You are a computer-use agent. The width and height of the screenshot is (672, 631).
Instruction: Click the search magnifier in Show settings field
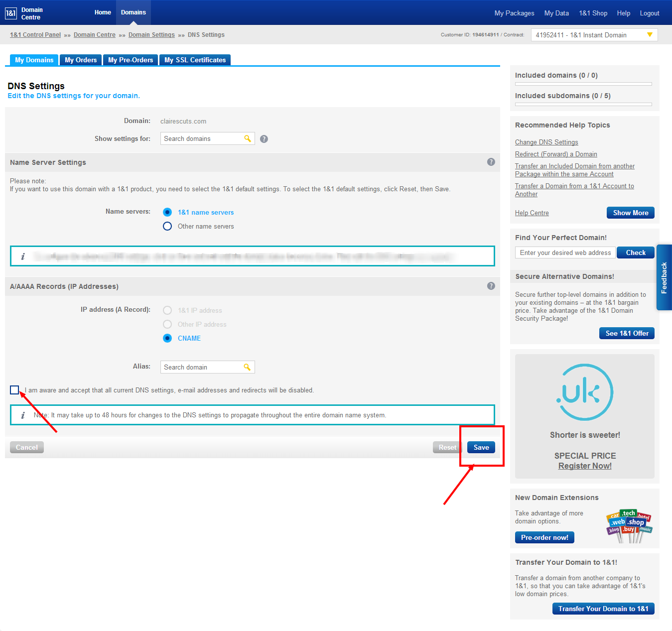pyautogui.click(x=248, y=138)
